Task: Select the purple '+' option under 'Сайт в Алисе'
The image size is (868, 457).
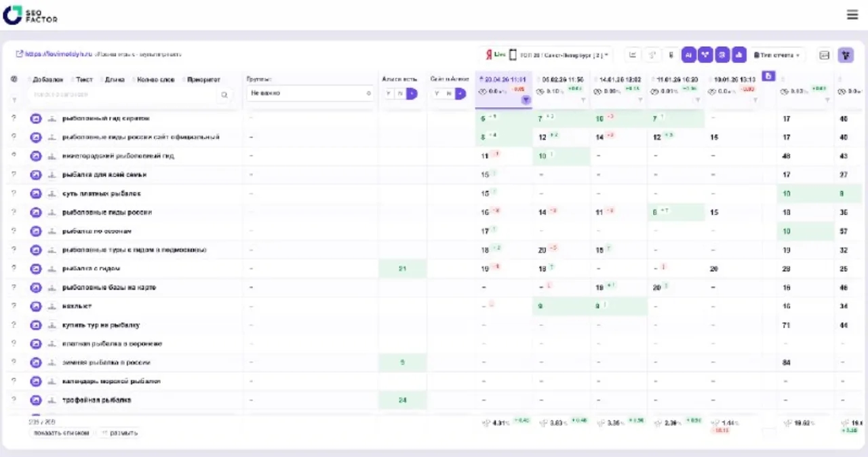Action: tap(460, 94)
